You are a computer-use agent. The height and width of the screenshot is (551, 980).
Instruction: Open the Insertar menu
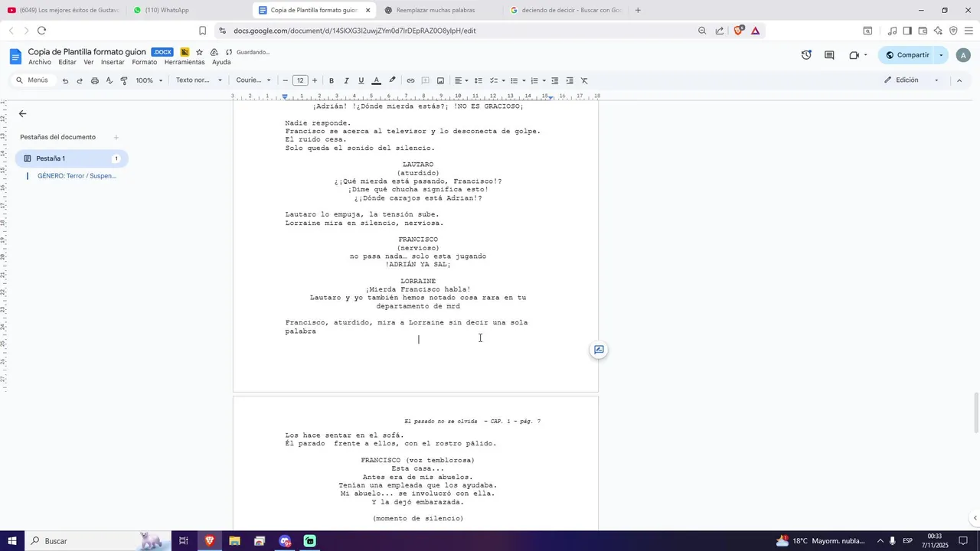click(x=113, y=63)
